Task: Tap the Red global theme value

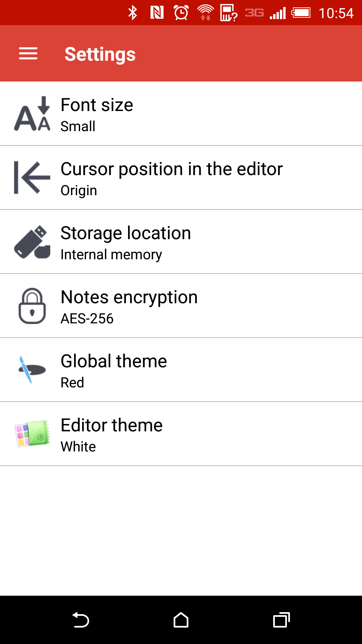Action: click(x=72, y=382)
